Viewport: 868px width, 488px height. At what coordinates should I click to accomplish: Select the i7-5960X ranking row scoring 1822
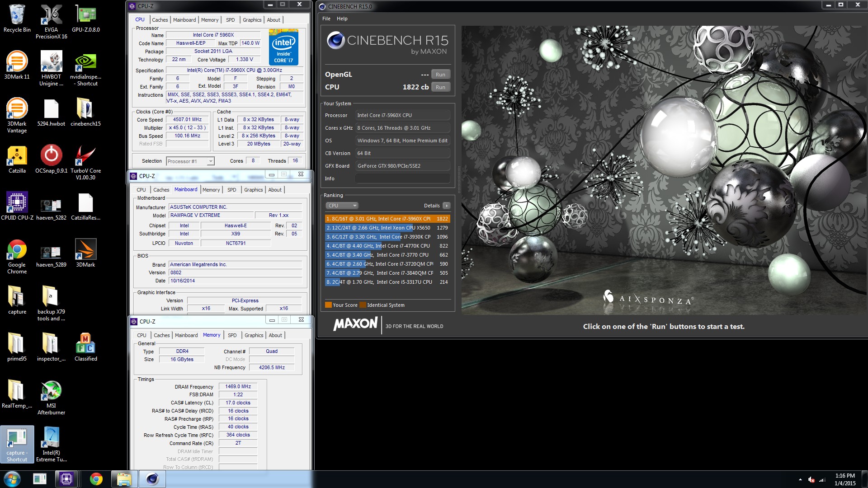[x=387, y=219]
